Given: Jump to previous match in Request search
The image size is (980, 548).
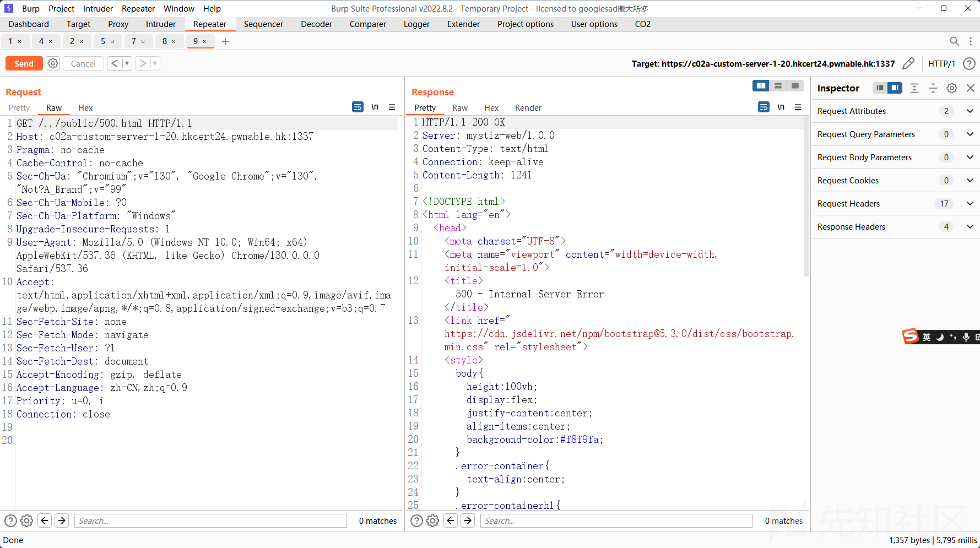Looking at the screenshot, I should (x=45, y=520).
